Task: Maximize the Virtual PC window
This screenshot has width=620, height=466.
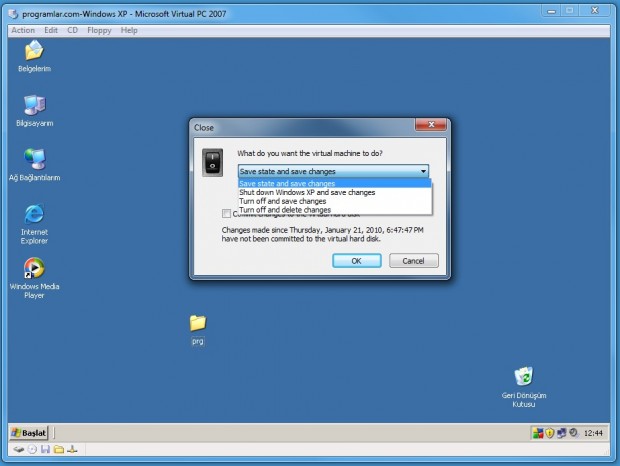Action: coord(569,11)
